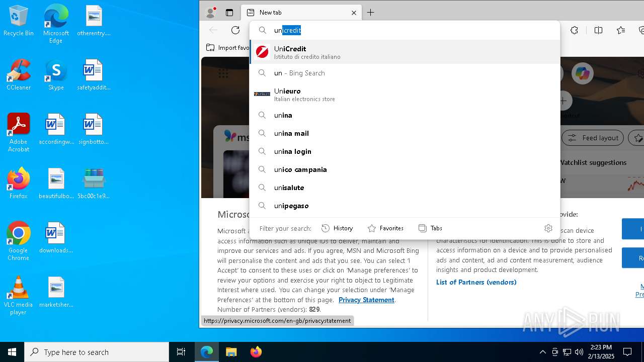Open Microsoft Edge desktop shortcut
644x362 pixels.
click(x=56, y=24)
